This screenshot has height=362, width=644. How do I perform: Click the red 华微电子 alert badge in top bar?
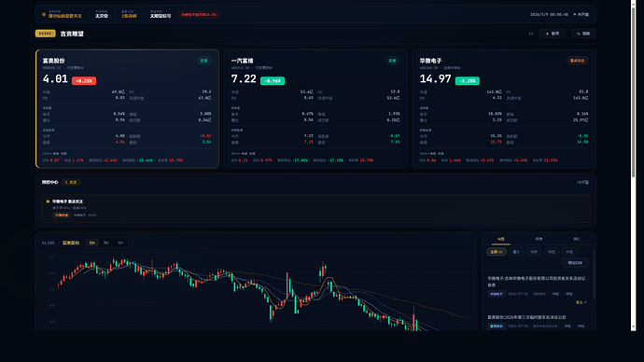(x=199, y=14)
